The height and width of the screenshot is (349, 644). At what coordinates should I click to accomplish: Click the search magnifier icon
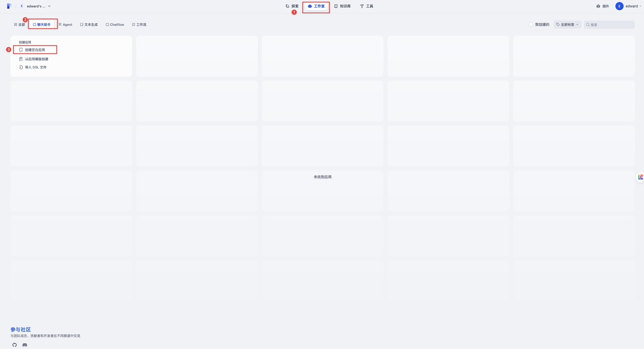[588, 25]
